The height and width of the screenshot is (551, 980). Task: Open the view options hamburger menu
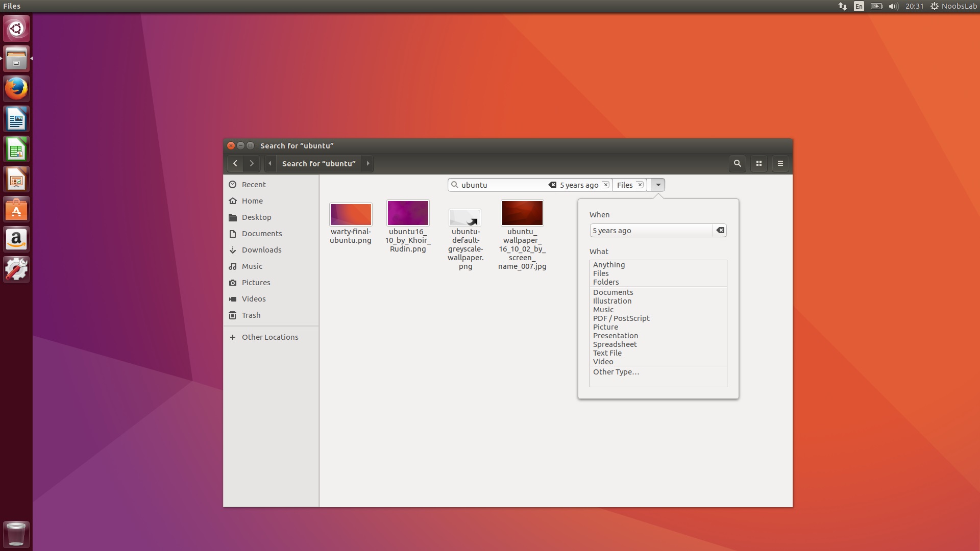coord(780,163)
